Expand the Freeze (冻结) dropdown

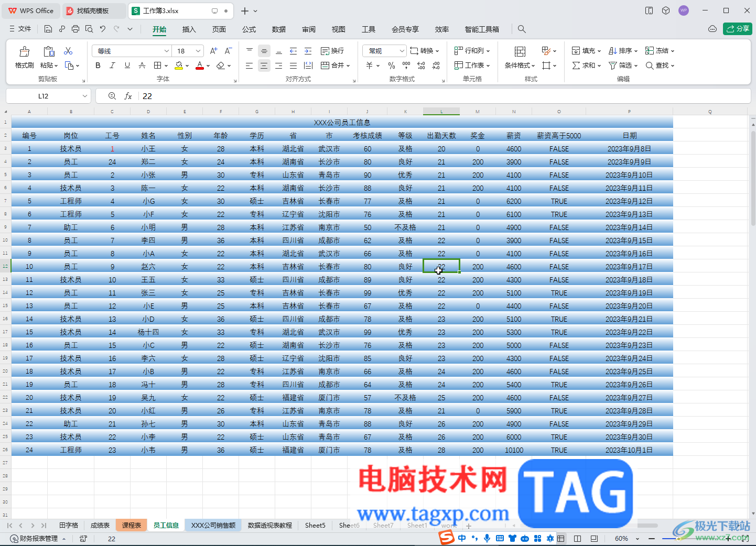pyautogui.click(x=673, y=51)
